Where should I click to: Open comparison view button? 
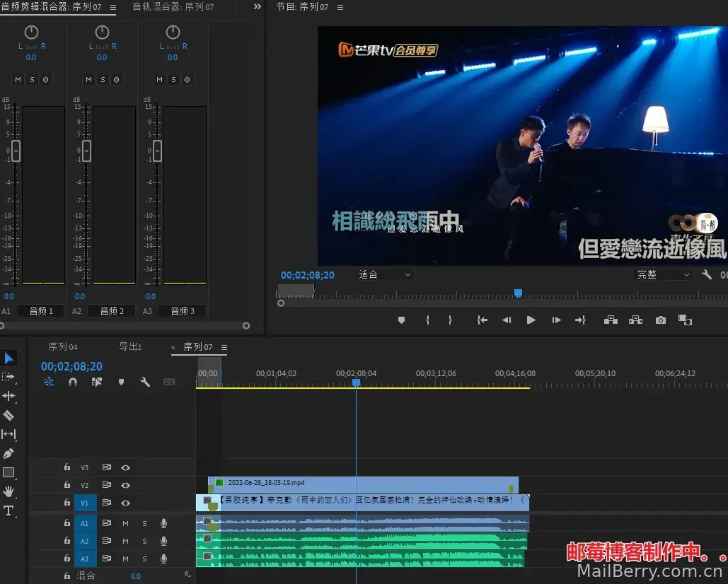click(685, 320)
